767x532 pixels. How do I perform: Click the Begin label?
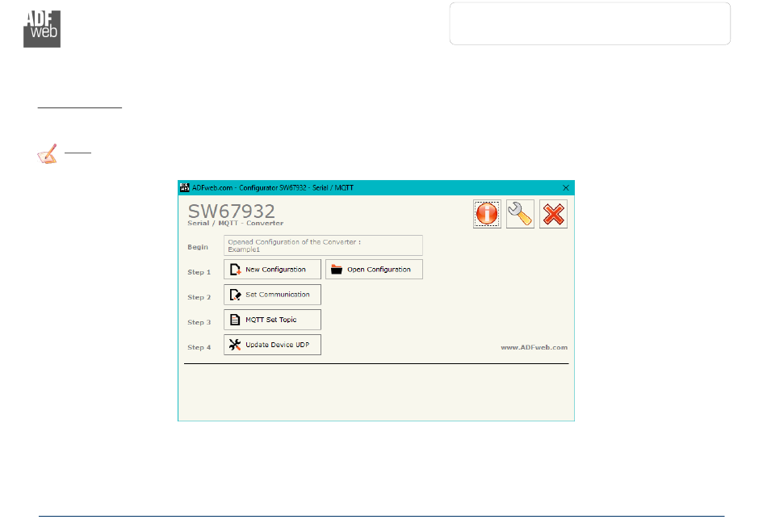coord(198,247)
